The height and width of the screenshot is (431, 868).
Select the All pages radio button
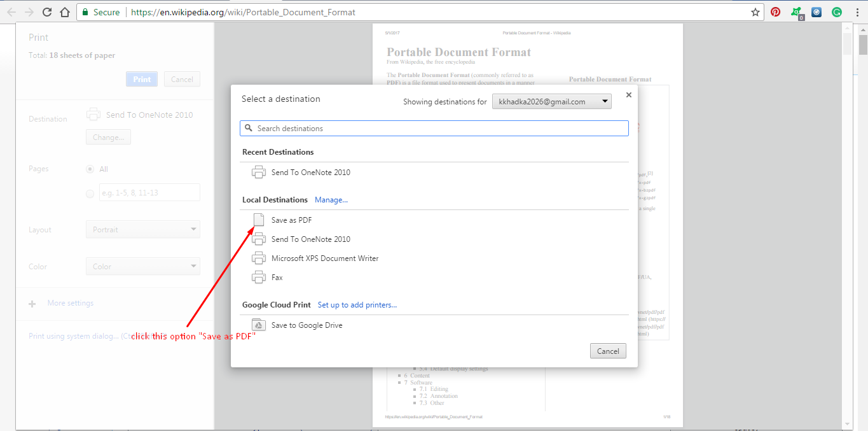coord(90,168)
